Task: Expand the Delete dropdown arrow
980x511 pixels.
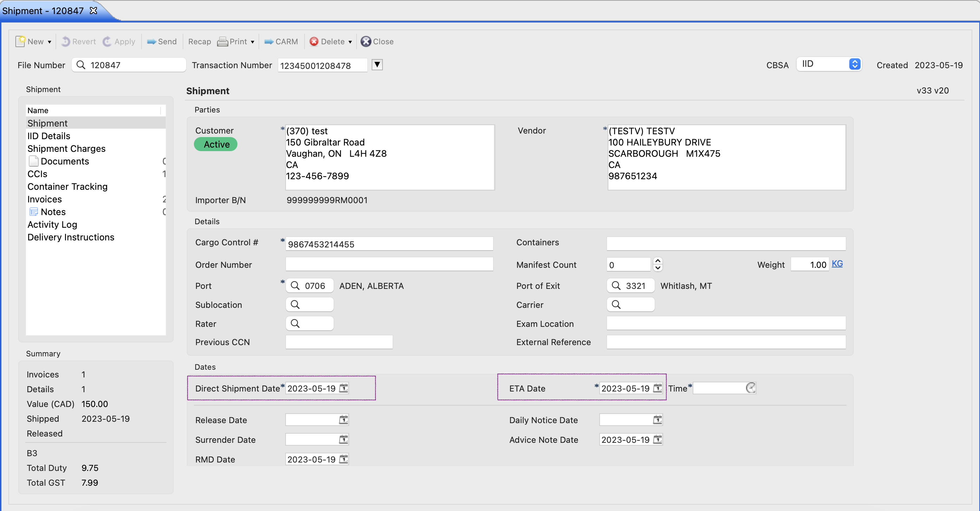Action: [350, 42]
